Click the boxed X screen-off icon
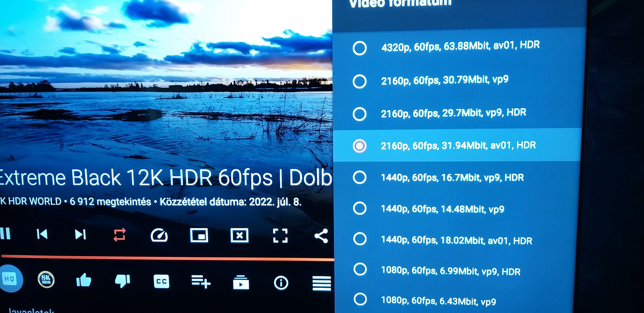This screenshot has height=313, width=644. click(239, 235)
